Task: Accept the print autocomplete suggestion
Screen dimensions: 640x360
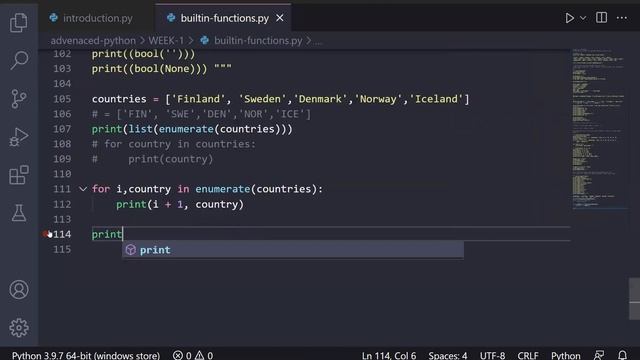Action: 293,250
